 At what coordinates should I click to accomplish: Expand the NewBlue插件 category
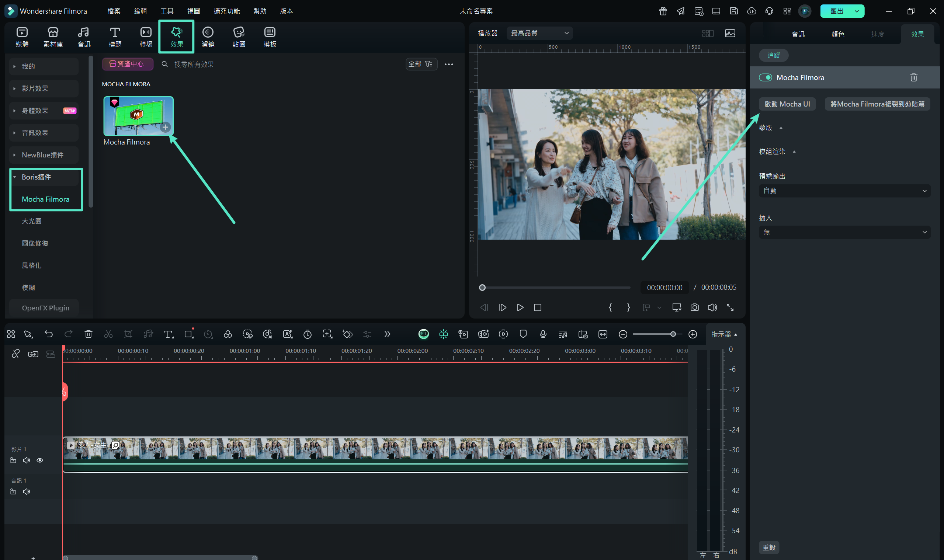[x=44, y=155]
